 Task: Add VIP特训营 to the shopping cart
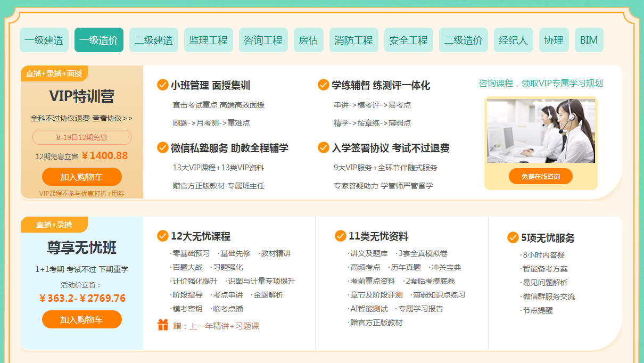click(81, 177)
